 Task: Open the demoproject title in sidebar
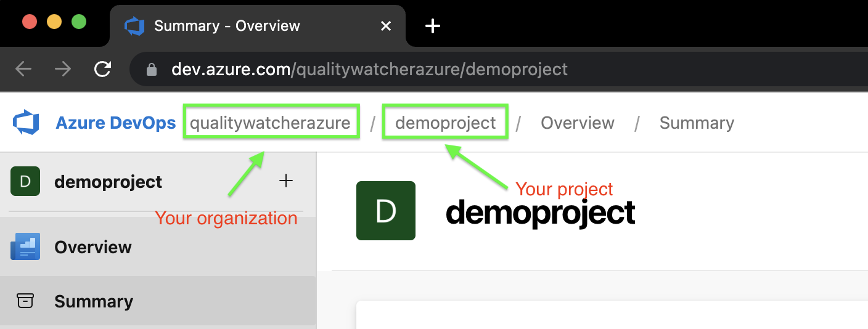tap(108, 182)
